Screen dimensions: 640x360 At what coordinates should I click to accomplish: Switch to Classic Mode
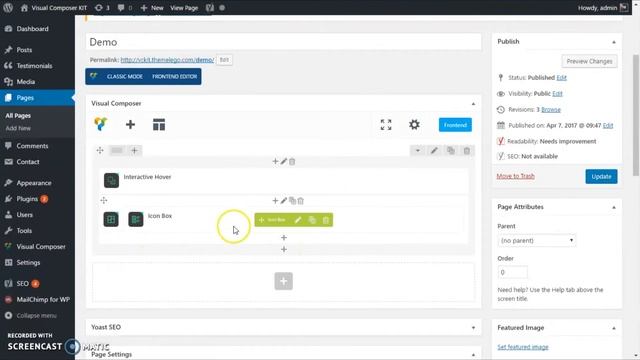124,76
